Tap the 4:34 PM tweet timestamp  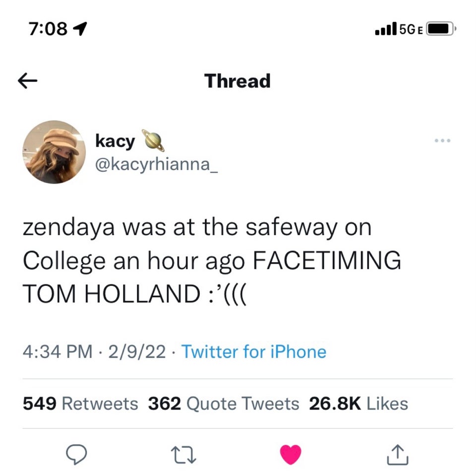click(x=58, y=352)
